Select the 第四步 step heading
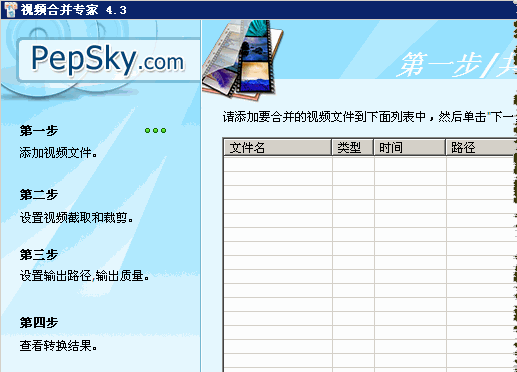517x372 pixels. click(x=39, y=323)
